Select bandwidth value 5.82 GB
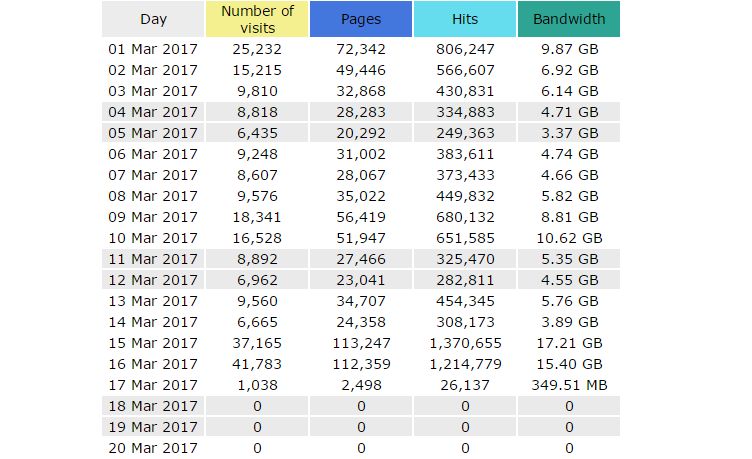Screen dimensions: 752x459 (x=569, y=196)
